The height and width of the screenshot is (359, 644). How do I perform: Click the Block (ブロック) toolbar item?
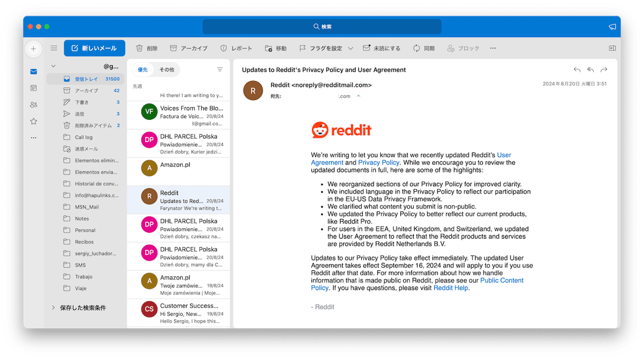pyautogui.click(x=463, y=48)
